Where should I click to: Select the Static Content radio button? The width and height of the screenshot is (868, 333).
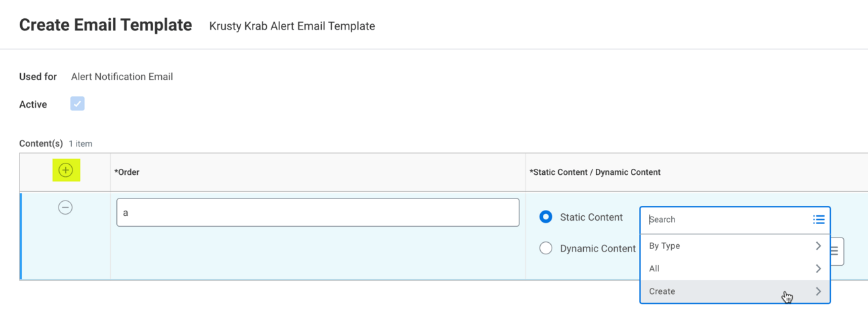tap(546, 217)
